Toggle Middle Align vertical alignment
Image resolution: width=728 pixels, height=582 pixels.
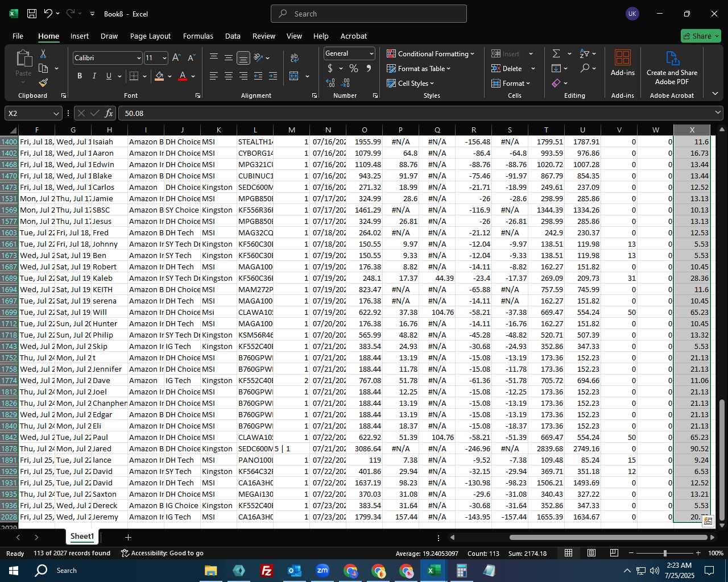(x=229, y=57)
